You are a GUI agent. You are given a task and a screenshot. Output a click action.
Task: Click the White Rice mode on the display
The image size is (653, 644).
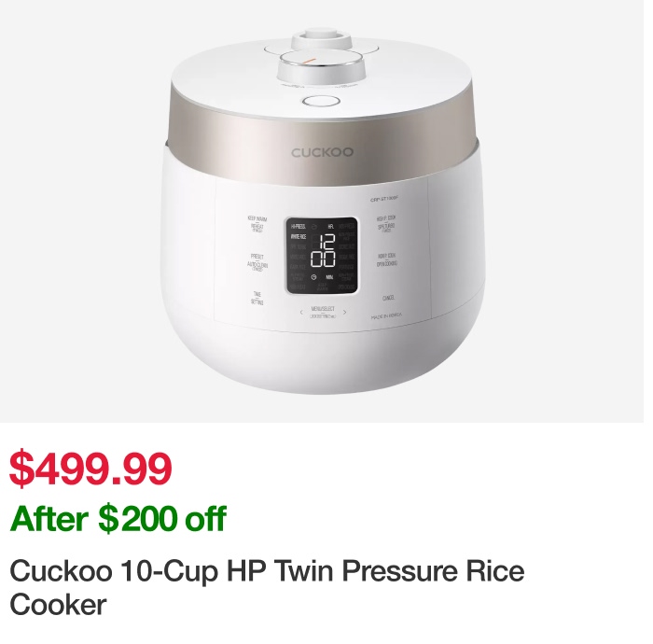point(299,237)
